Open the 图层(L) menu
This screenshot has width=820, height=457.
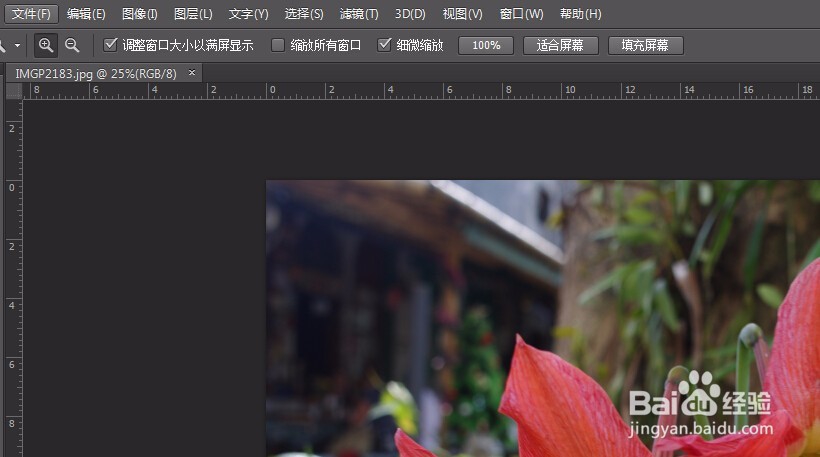point(193,14)
